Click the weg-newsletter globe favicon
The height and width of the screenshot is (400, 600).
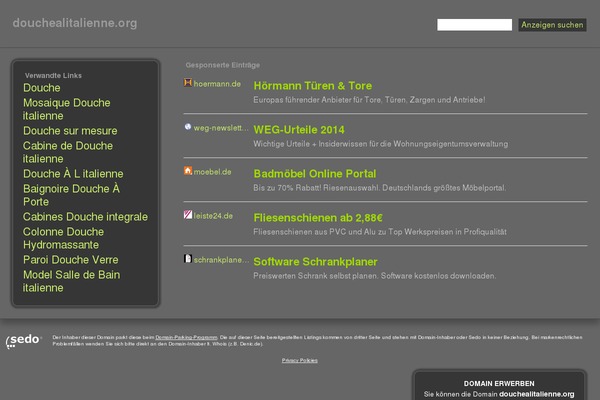point(188,127)
